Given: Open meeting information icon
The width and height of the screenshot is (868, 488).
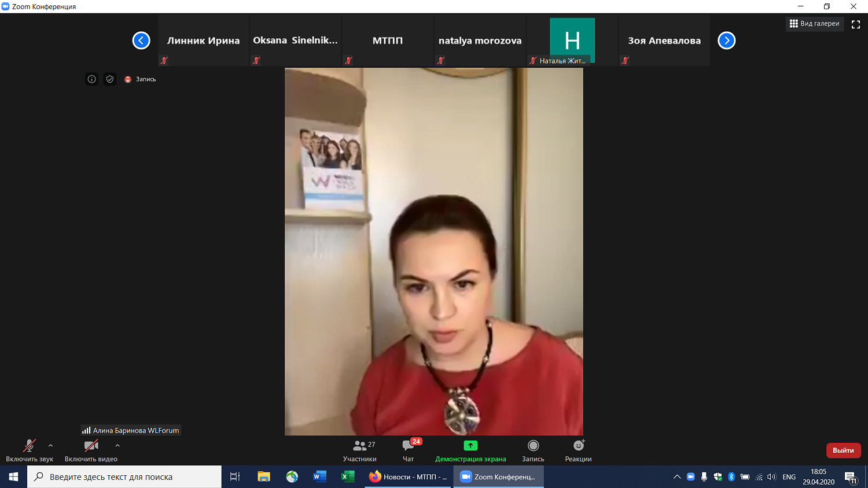Looking at the screenshot, I should [x=91, y=79].
